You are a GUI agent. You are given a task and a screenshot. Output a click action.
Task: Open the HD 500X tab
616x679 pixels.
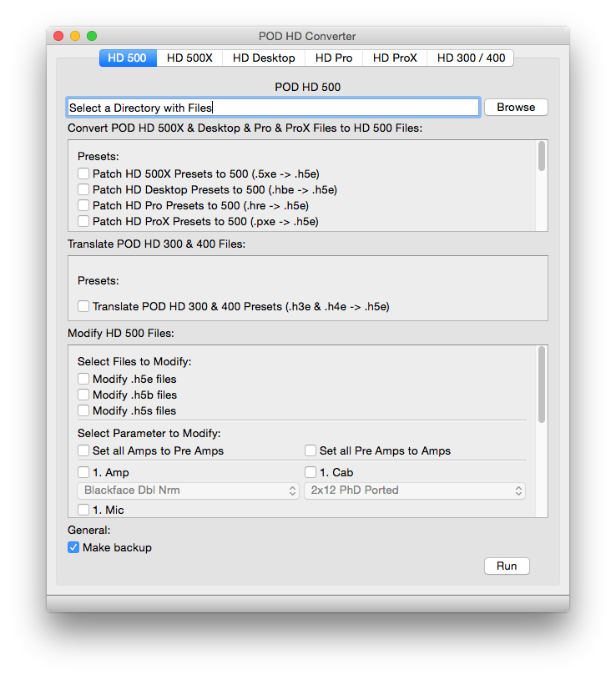[189, 58]
